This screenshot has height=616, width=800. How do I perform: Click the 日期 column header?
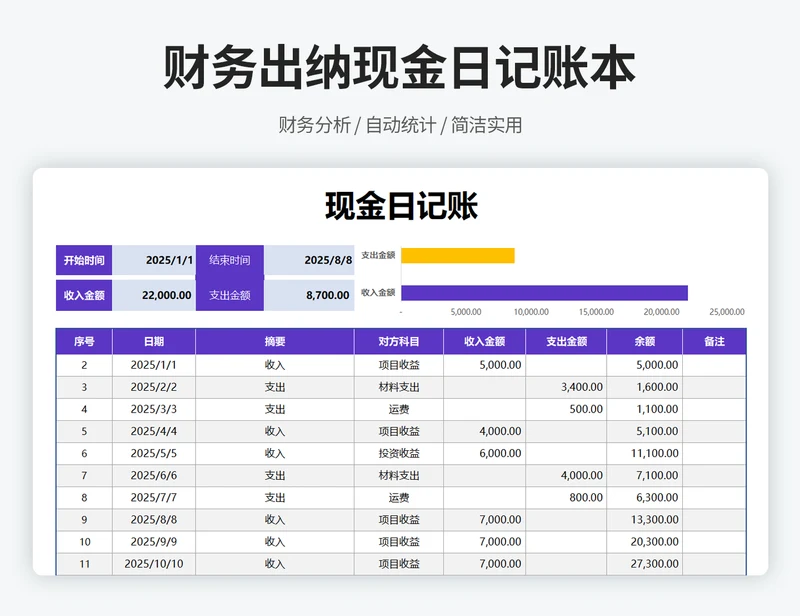pyautogui.click(x=154, y=341)
